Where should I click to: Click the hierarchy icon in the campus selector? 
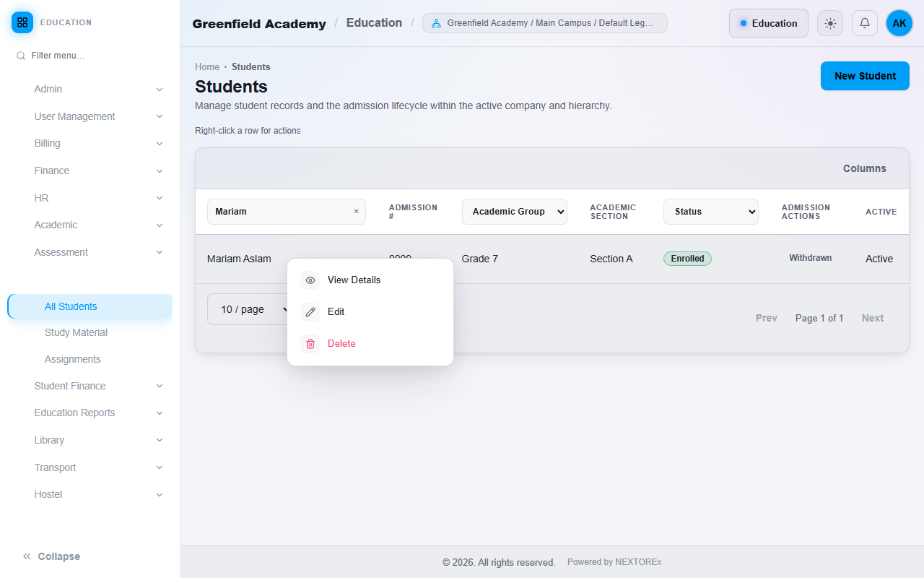[x=436, y=23]
